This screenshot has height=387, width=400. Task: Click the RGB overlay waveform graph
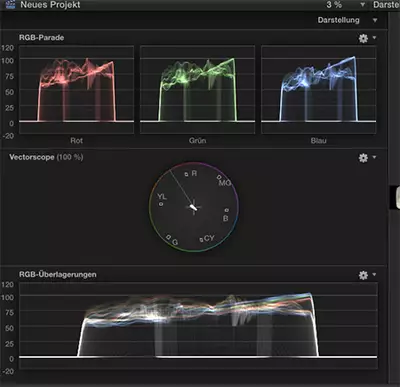(x=198, y=326)
